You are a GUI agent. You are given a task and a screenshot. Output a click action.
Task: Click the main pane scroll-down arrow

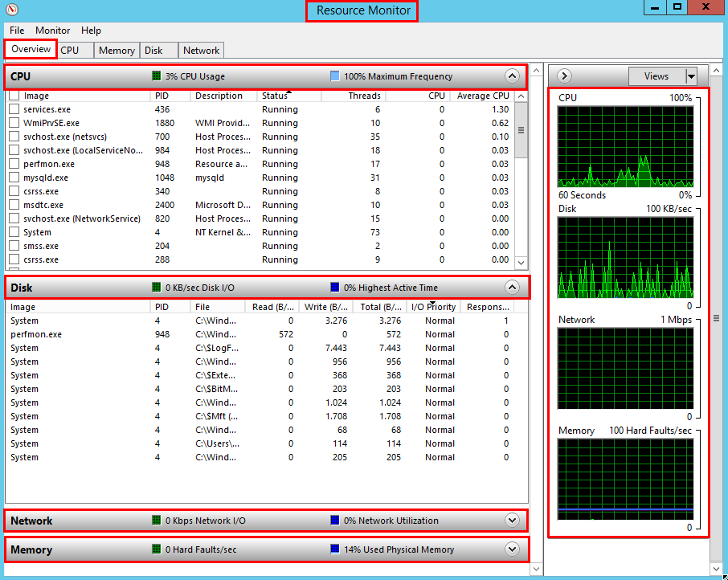tap(536, 569)
